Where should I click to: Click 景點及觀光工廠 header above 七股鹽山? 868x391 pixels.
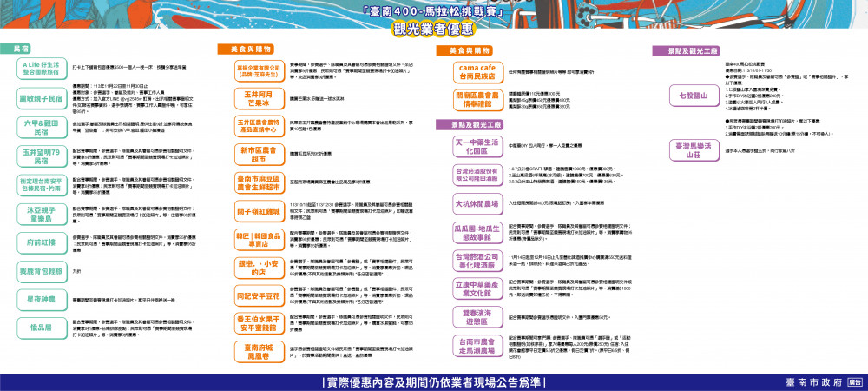[686, 51]
